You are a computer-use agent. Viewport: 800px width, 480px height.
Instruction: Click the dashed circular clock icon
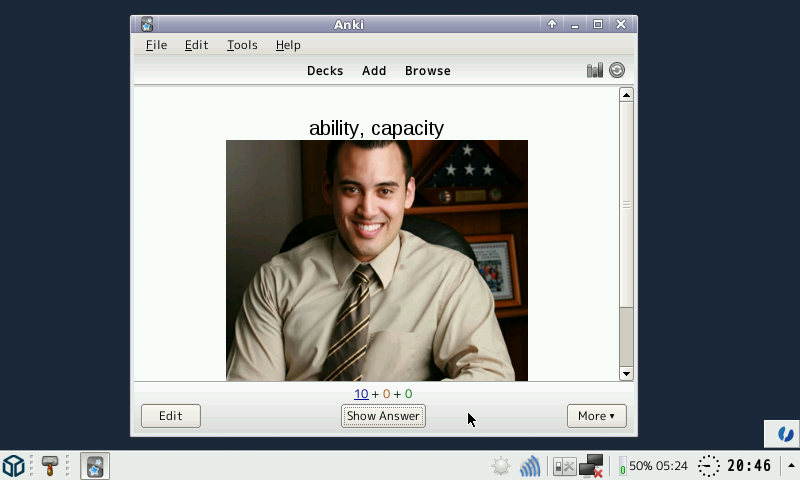coord(709,466)
